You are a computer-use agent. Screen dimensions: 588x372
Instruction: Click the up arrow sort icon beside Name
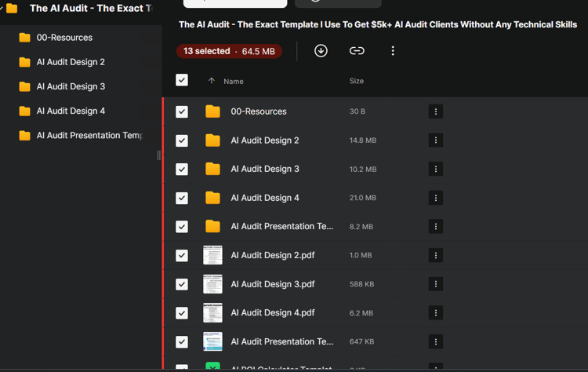point(211,81)
